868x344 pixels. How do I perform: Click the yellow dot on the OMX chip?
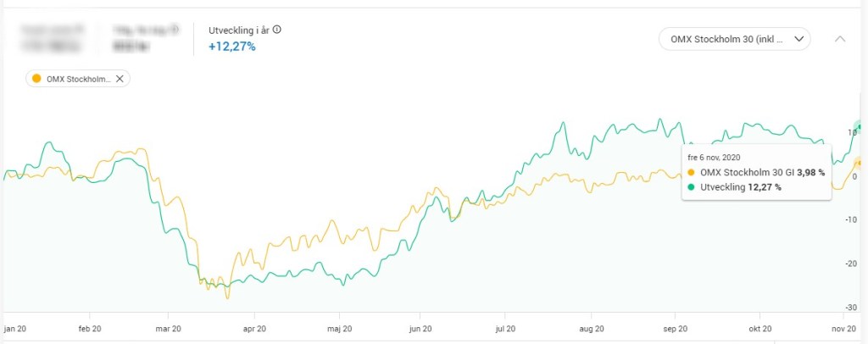point(36,79)
